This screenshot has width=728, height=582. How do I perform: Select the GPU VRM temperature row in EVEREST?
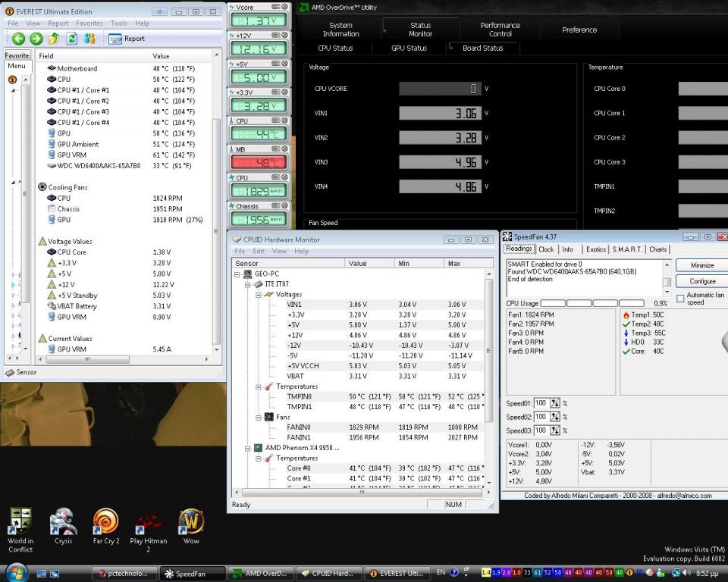(124, 155)
